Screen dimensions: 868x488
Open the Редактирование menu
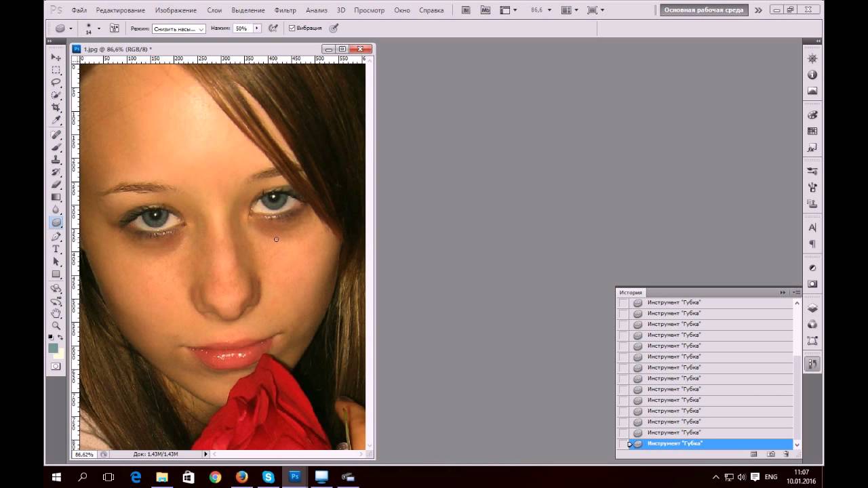120,10
